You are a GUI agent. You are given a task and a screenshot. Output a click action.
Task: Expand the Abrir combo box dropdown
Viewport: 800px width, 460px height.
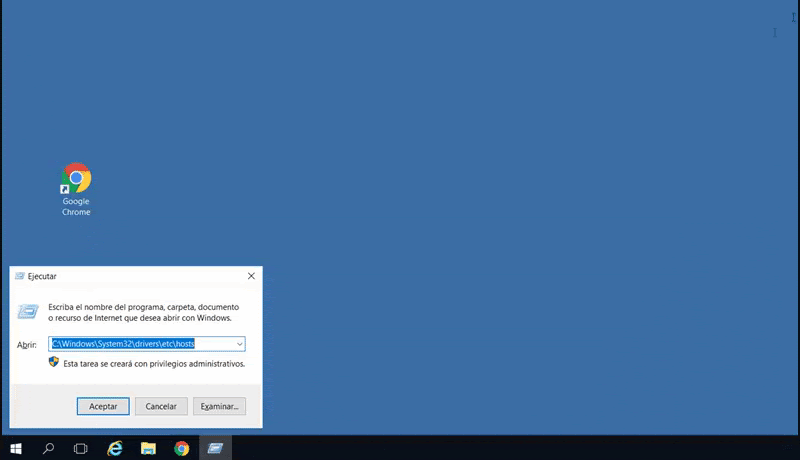pyautogui.click(x=239, y=344)
